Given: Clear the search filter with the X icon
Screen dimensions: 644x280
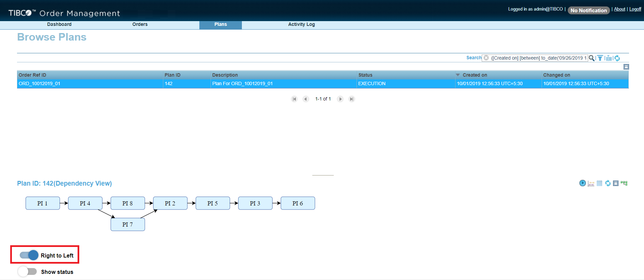Looking at the screenshot, I should pyautogui.click(x=486, y=58).
